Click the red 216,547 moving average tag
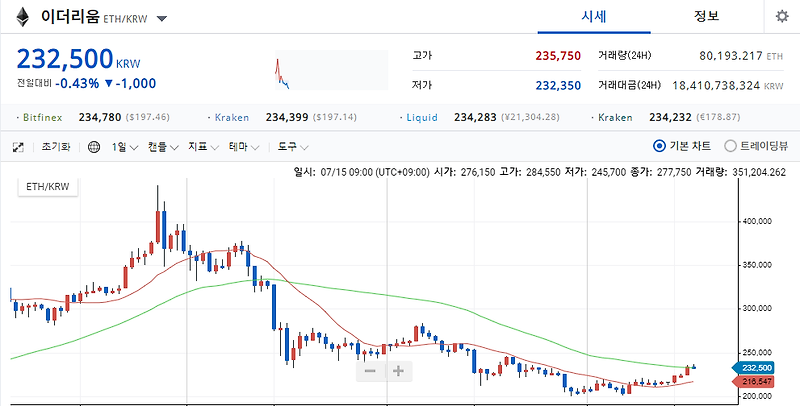The width and height of the screenshot is (800, 406). click(753, 382)
